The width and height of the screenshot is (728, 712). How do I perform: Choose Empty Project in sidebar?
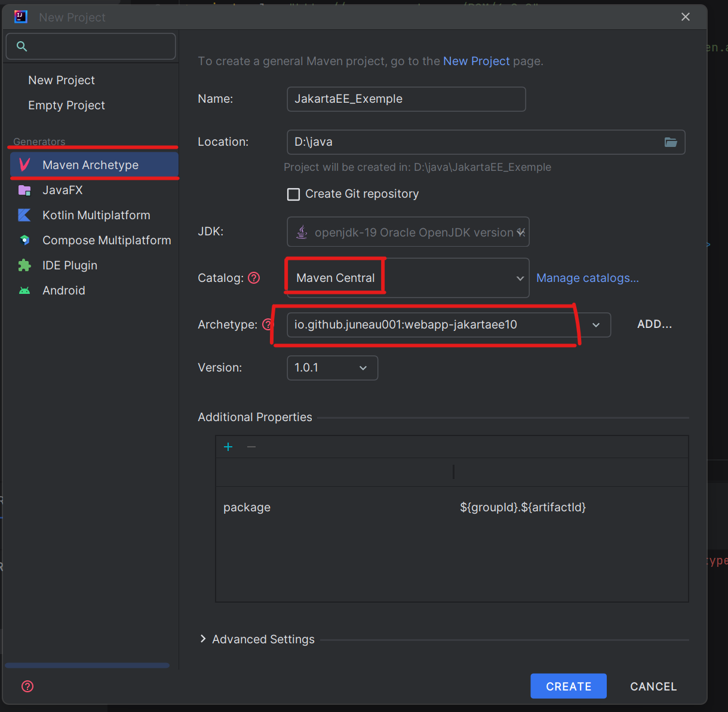[x=66, y=105]
